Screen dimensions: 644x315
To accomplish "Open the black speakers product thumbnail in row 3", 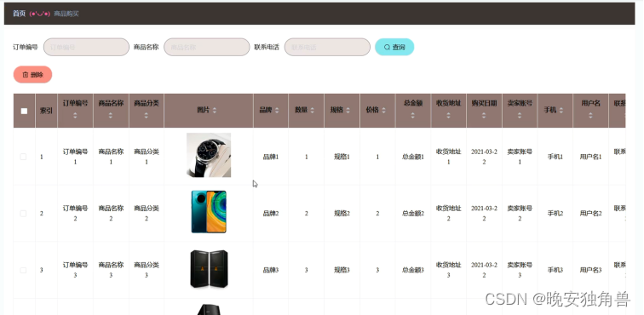I will click(x=209, y=269).
